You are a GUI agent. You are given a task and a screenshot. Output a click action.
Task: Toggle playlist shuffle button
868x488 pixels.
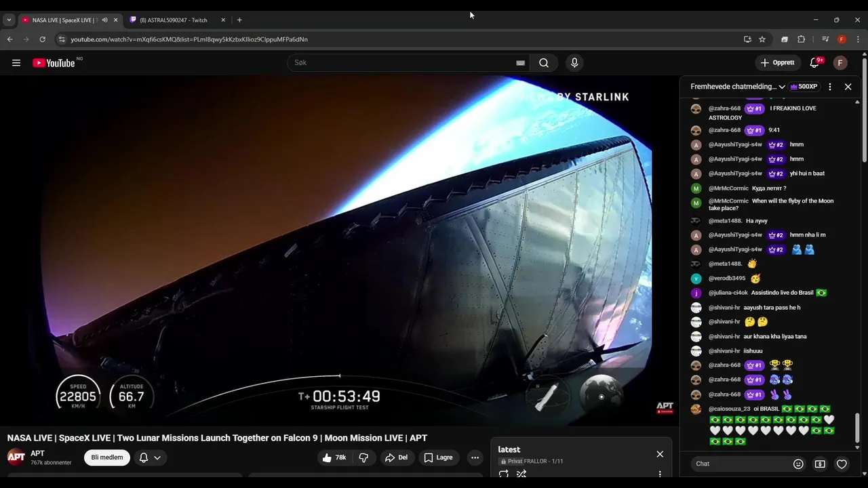(521, 474)
